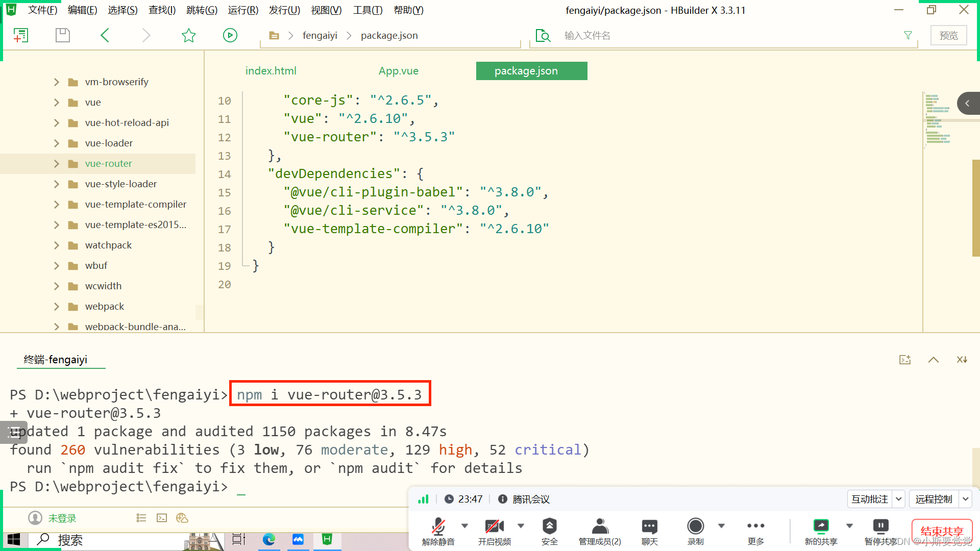The height and width of the screenshot is (551, 980).
Task: Click the new terminal icon
Action: click(x=904, y=360)
